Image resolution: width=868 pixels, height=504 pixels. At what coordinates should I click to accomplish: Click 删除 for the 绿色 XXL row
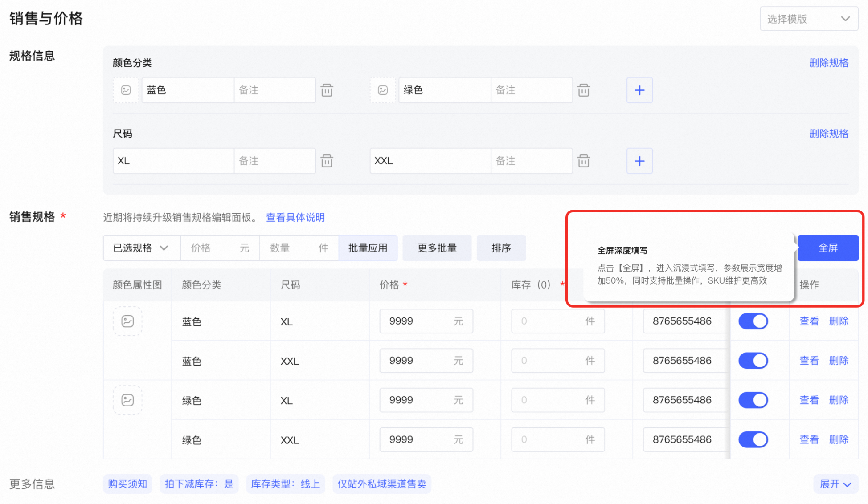[x=839, y=439]
